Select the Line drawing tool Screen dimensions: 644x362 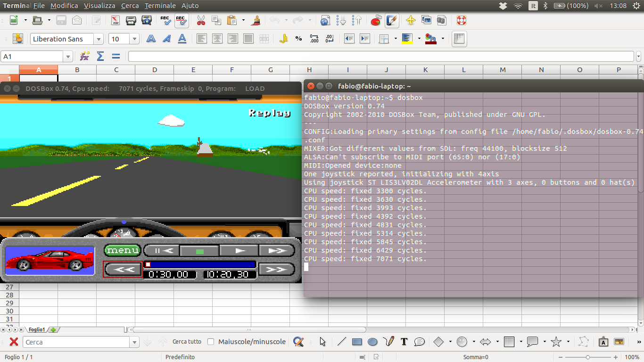tap(342, 342)
